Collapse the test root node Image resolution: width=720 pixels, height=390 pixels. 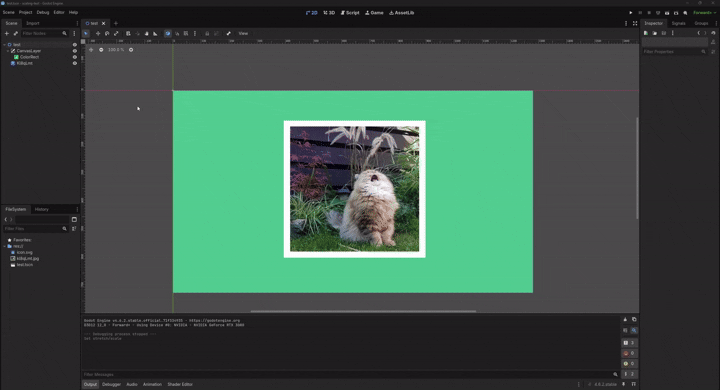(x=4, y=45)
